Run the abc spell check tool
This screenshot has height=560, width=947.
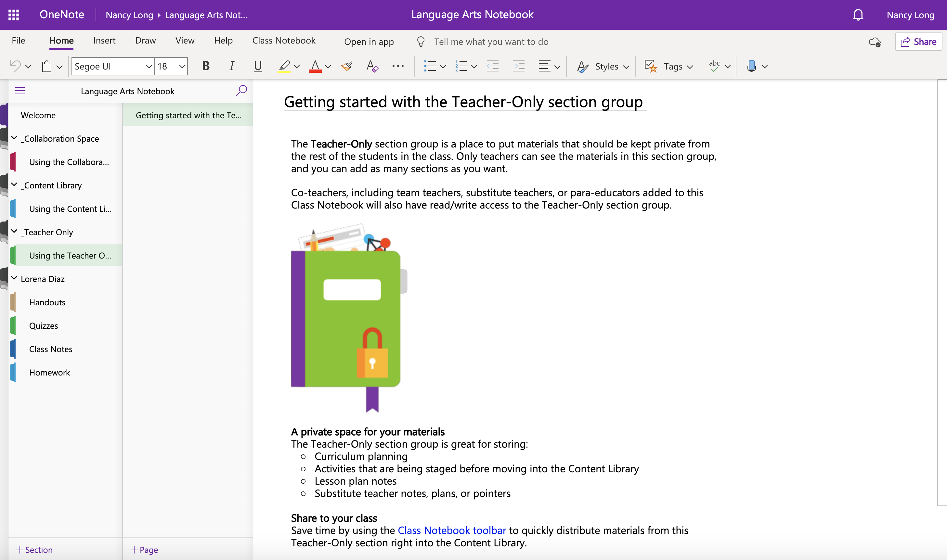point(714,66)
